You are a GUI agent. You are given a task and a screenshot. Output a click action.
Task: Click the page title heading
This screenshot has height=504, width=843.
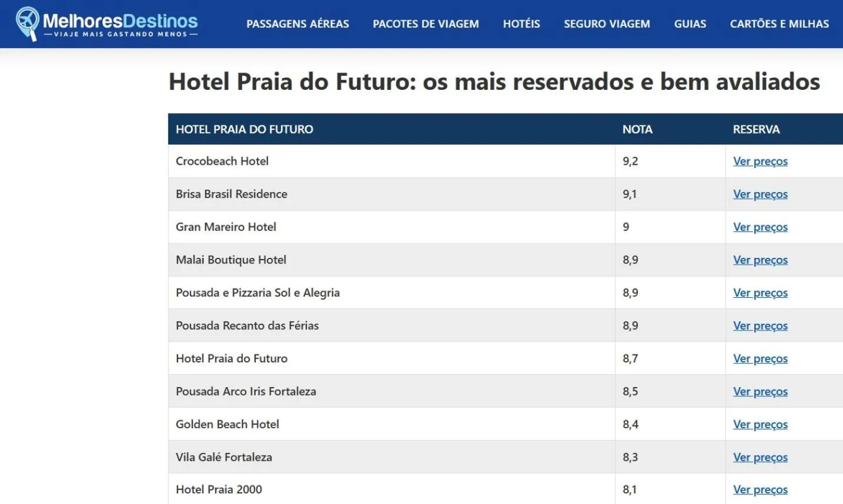pyautogui.click(x=494, y=82)
